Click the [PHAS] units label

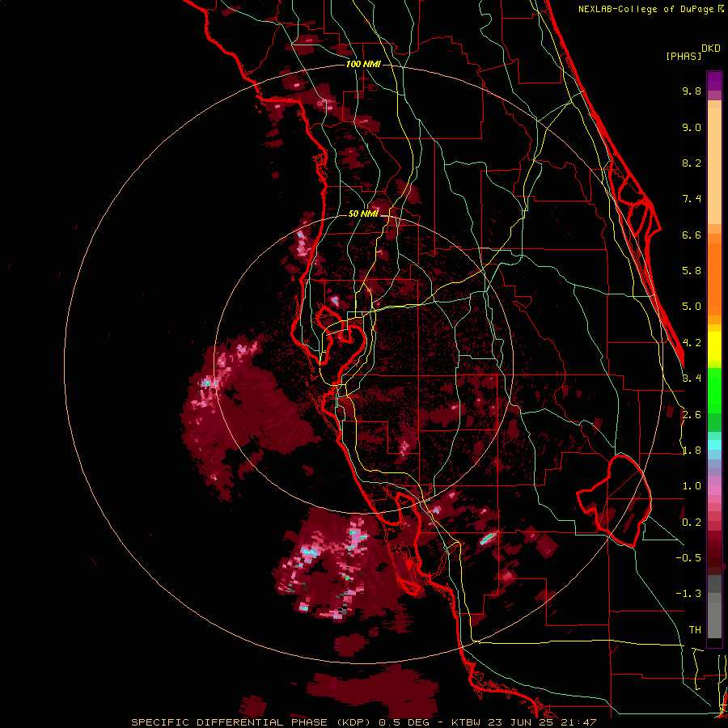(684, 56)
